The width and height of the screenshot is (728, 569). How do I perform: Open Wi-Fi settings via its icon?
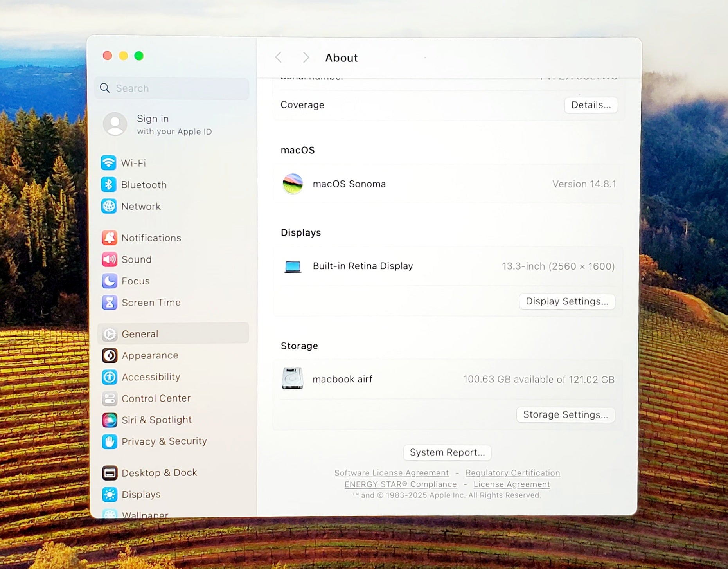click(109, 163)
